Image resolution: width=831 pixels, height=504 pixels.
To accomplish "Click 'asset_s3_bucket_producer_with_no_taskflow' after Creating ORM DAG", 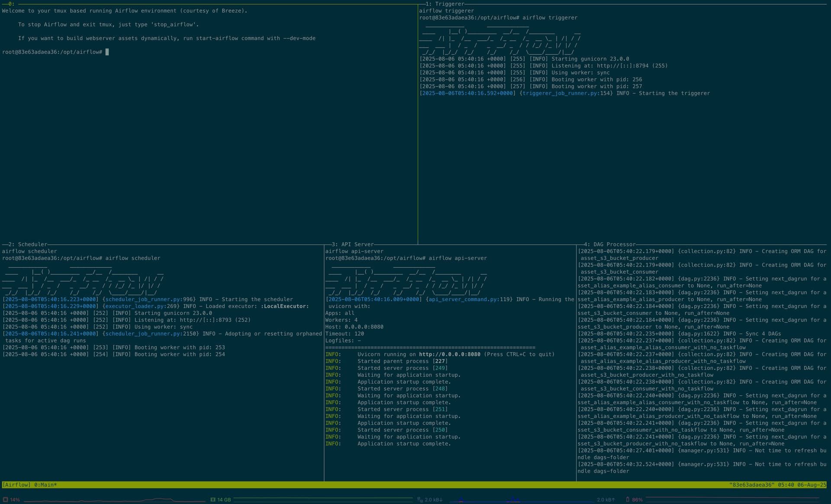I will (x=647, y=375).
